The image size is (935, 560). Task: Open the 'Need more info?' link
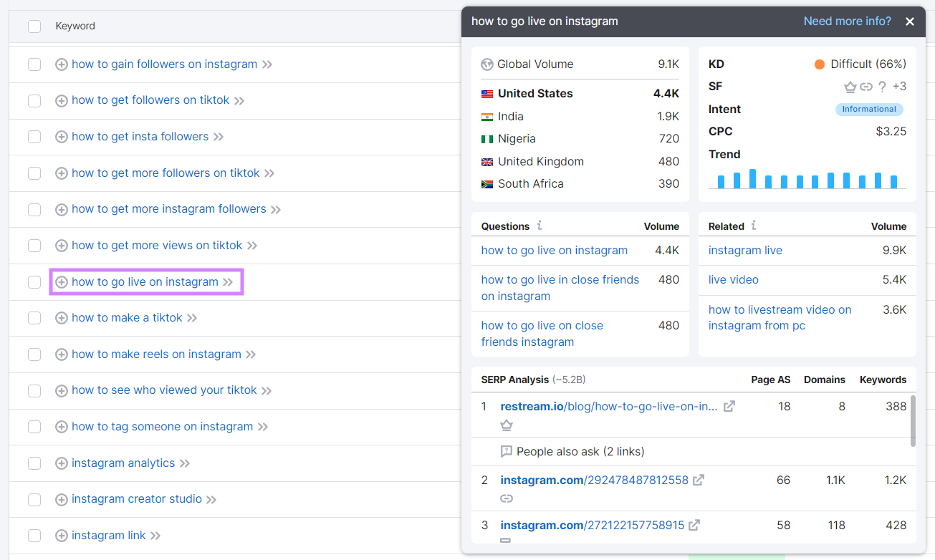[x=847, y=21]
